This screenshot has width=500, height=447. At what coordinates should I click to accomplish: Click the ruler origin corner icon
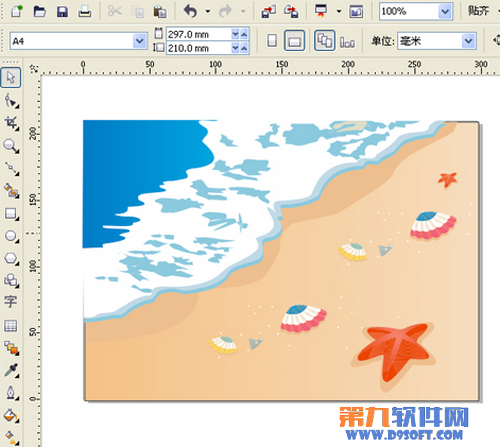pyautogui.click(x=34, y=69)
